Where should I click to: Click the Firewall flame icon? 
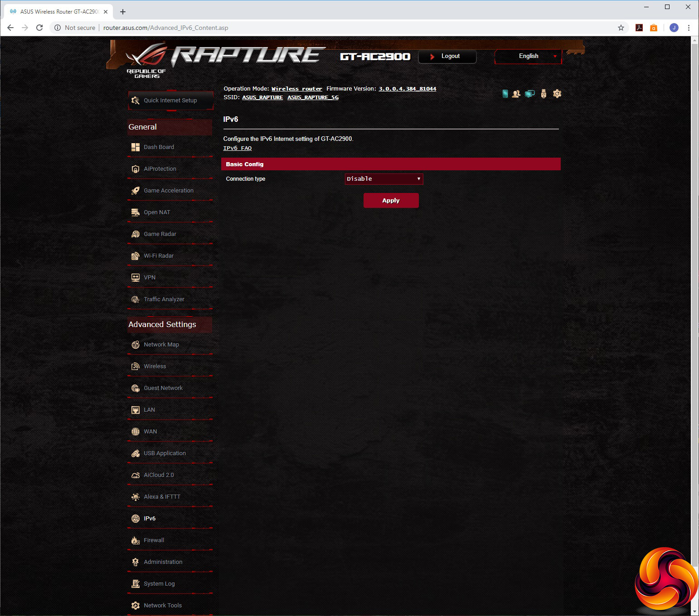(135, 540)
